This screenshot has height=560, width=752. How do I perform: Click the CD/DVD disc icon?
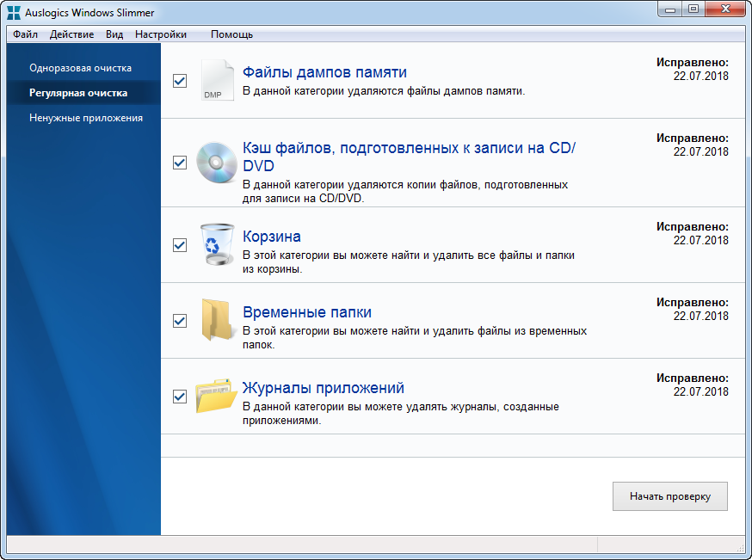[217, 163]
